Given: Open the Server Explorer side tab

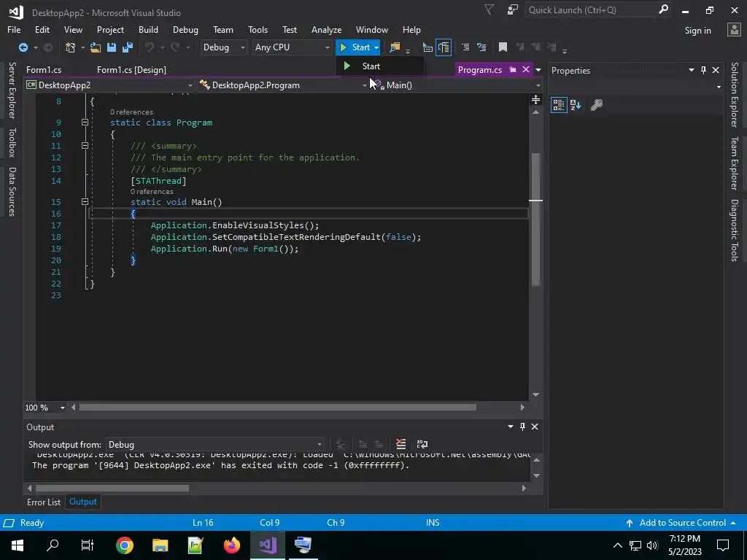Looking at the screenshot, I should 12,90.
